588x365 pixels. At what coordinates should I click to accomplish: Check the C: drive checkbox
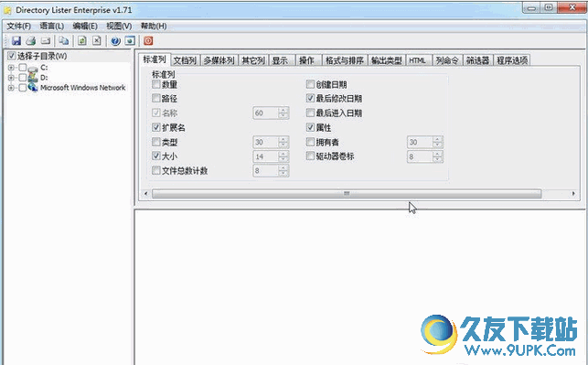[23, 68]
